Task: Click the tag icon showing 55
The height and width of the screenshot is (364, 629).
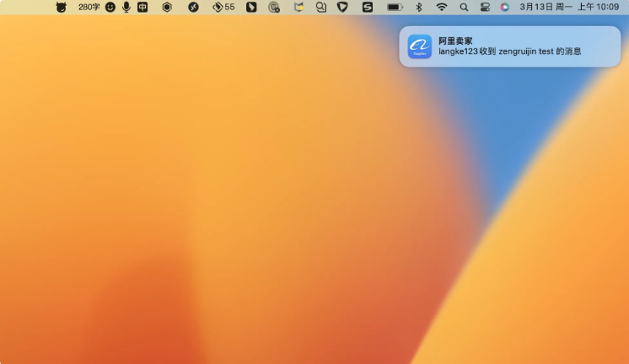Action: (223, 7)
